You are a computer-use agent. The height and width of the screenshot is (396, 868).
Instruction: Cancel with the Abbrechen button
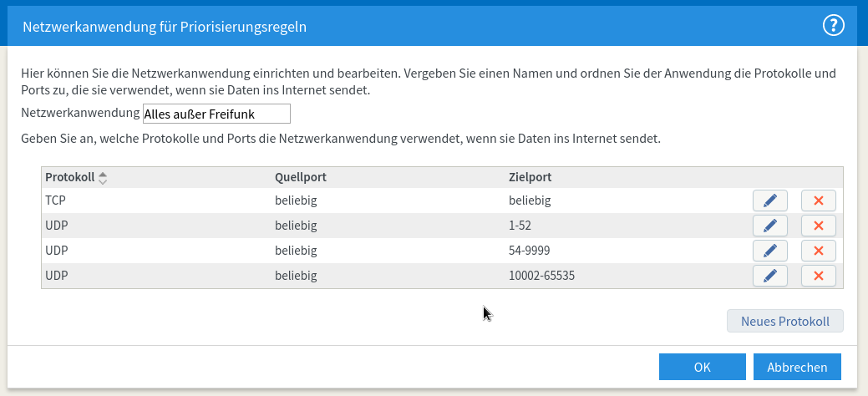pyautogui.click(x=797, y=368)
